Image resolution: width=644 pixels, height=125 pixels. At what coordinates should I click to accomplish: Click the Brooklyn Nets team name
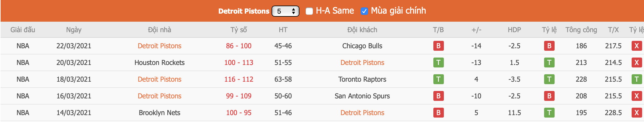[x=159, y=113]
